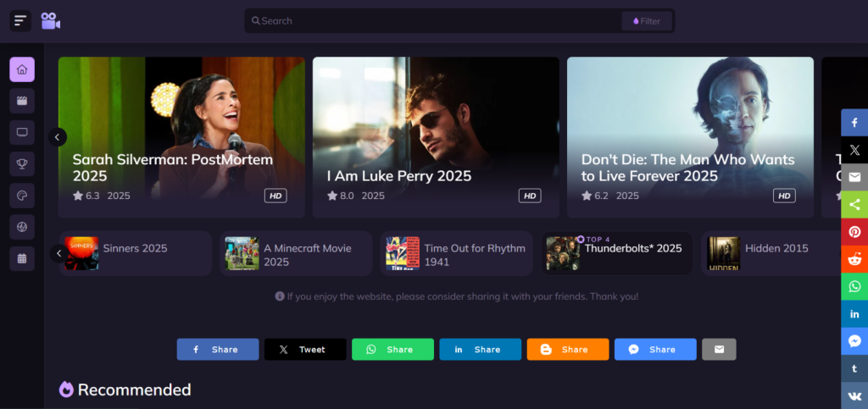Share via floating Pinterest sidebar icon
Image resolution: width=868 pixels, height=409 pixels.
point(854,232)
